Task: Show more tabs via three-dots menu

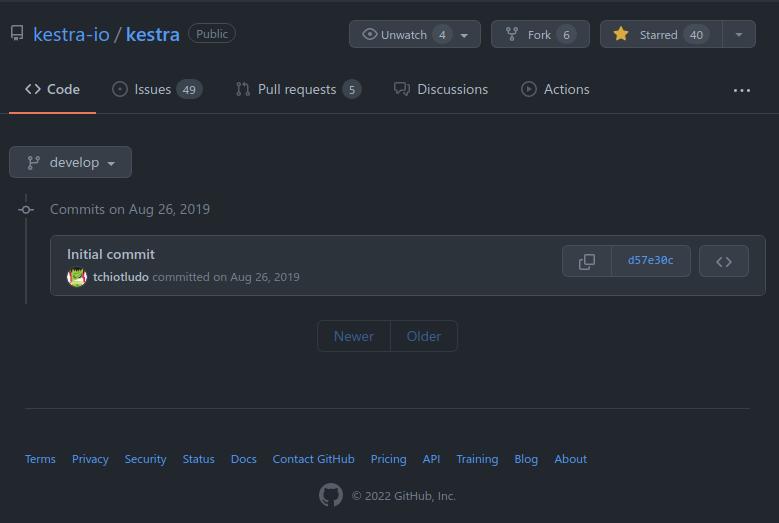Action: 742,90
